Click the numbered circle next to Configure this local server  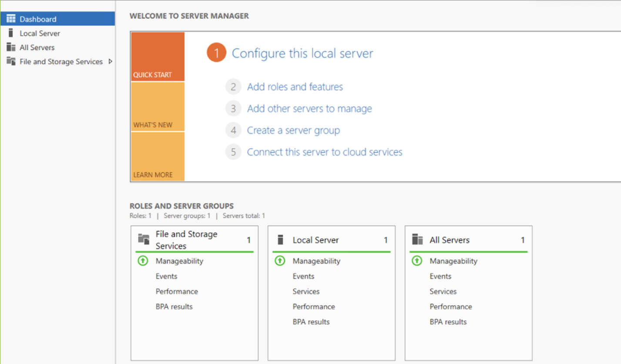pos(216,53)
